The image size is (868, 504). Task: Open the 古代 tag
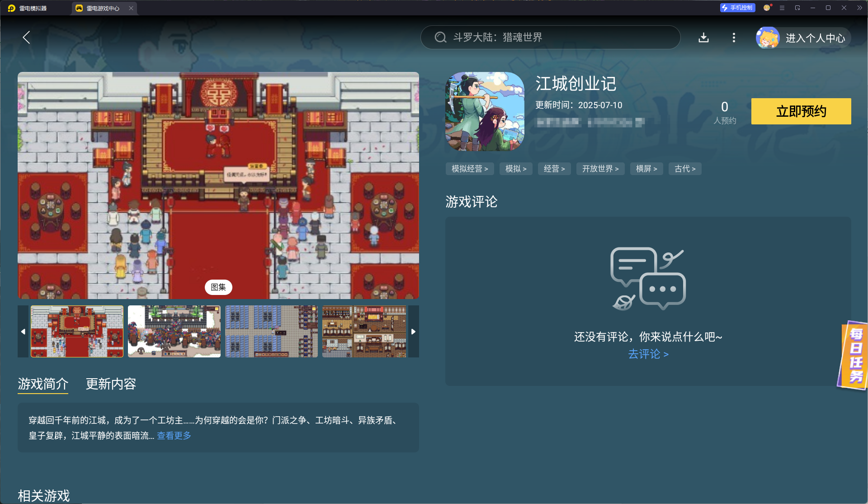tap(685, 169)
